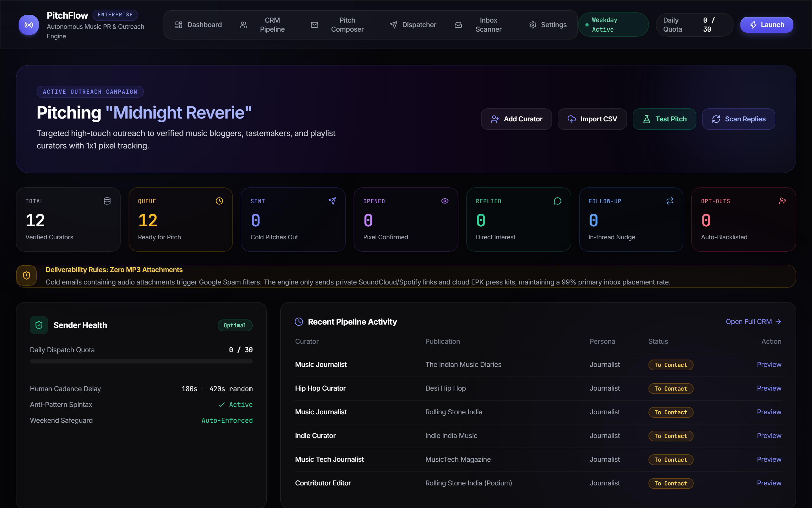
Task: Click the lightning bolt icon on Launch
Action: 753,25
